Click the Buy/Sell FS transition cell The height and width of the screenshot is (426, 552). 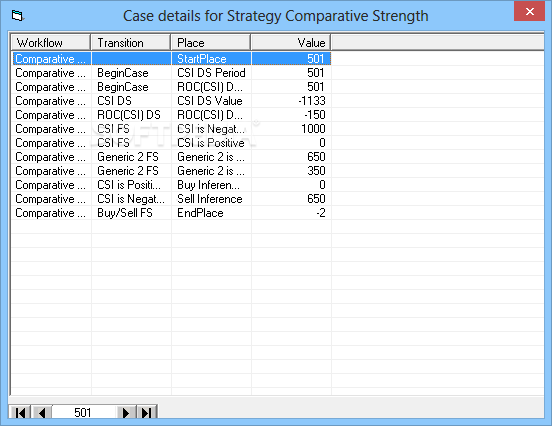pos(131,213)
